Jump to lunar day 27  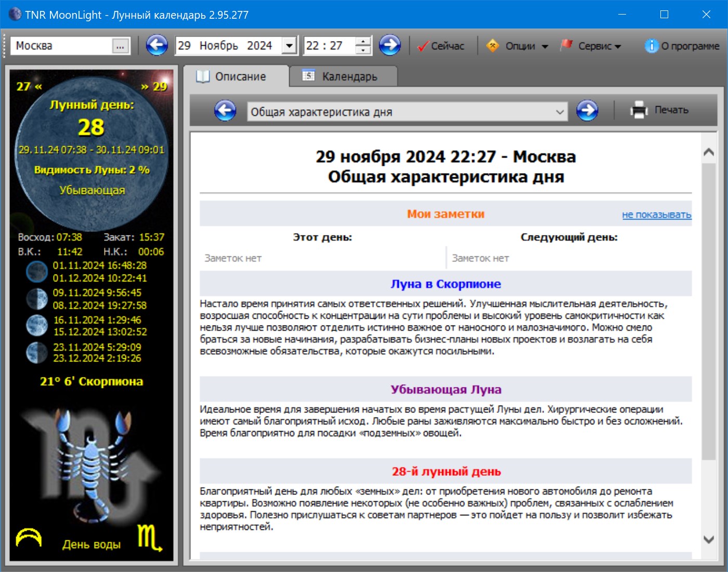pos(29,86)
